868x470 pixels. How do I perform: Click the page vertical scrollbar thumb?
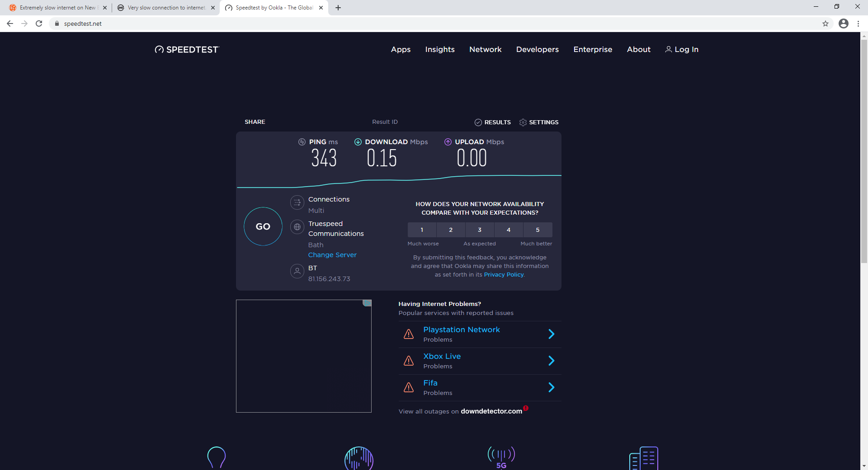(x=864, y=151)
